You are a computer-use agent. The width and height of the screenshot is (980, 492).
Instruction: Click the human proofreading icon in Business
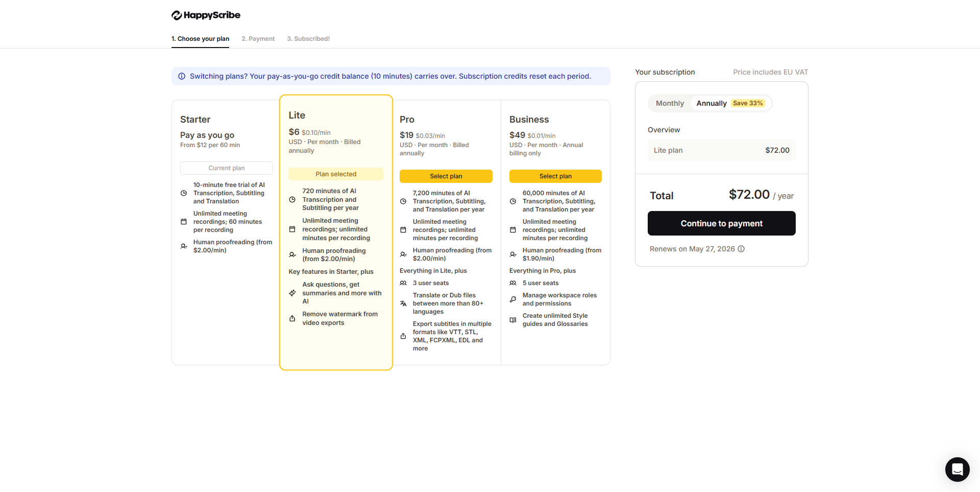[x=513, y=254]
